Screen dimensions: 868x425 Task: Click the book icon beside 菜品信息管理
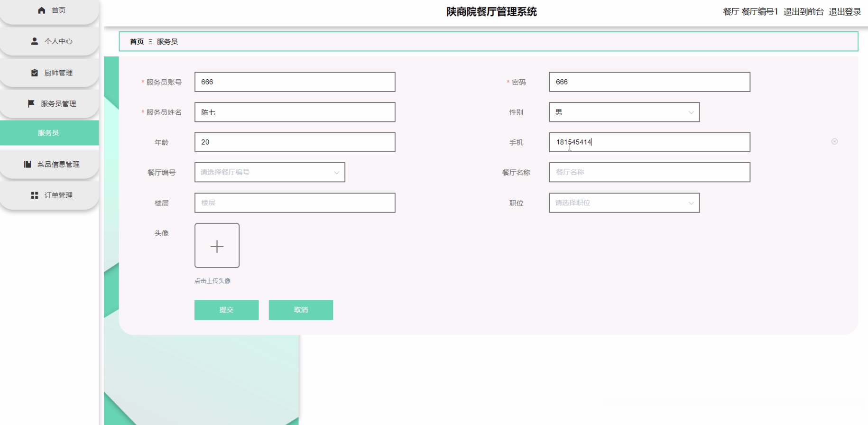28,164
